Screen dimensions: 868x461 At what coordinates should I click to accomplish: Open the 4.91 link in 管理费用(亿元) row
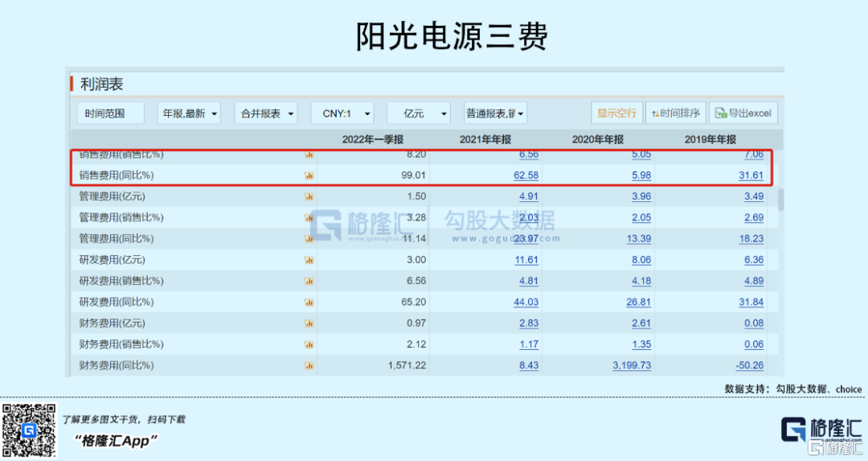click(x=529, y=196)
